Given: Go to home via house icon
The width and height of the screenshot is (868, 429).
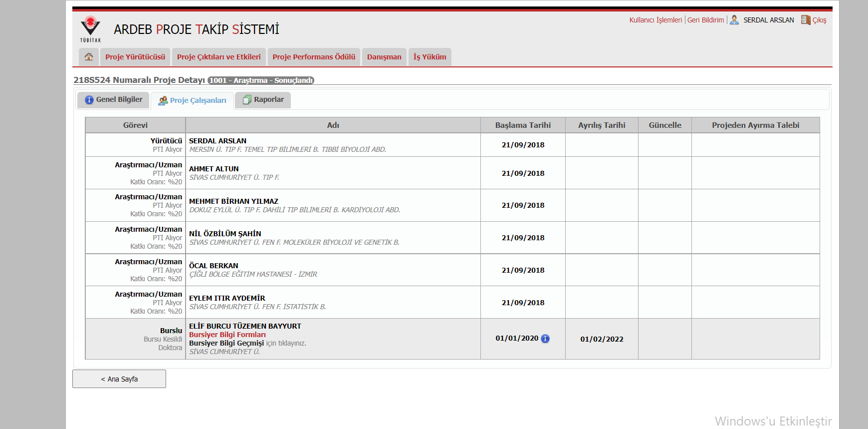Looking at the screenshot, I should coord(89,57).
